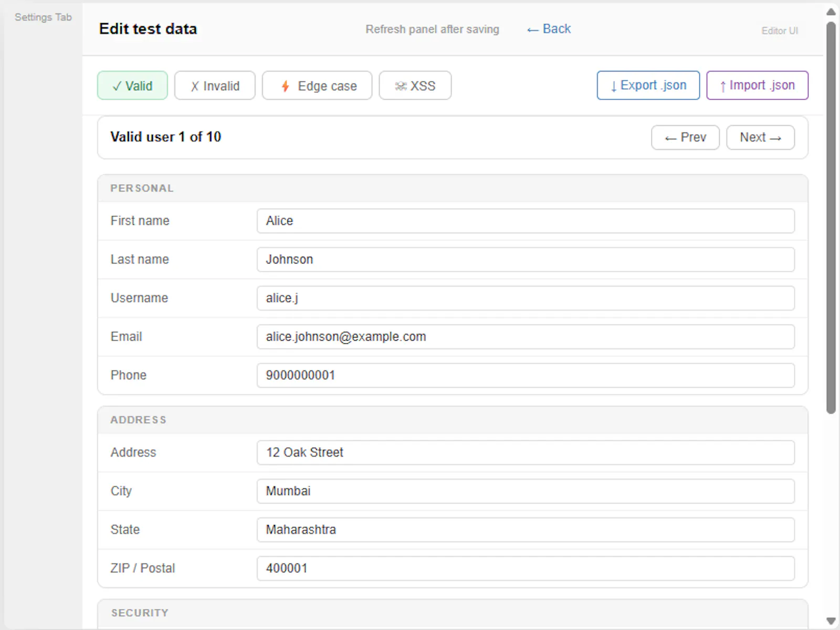
Task: Click the 'Username' label
Action: 139,298
